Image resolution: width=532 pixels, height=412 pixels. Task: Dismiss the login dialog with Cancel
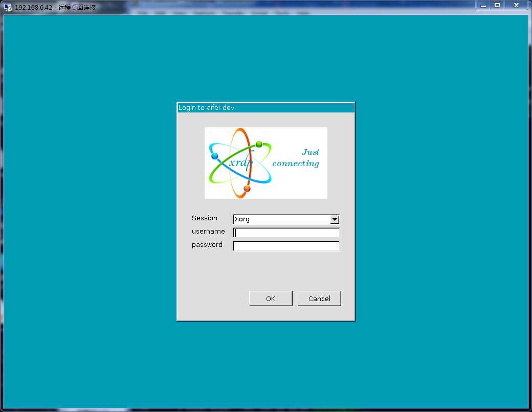tap(319, 299)
